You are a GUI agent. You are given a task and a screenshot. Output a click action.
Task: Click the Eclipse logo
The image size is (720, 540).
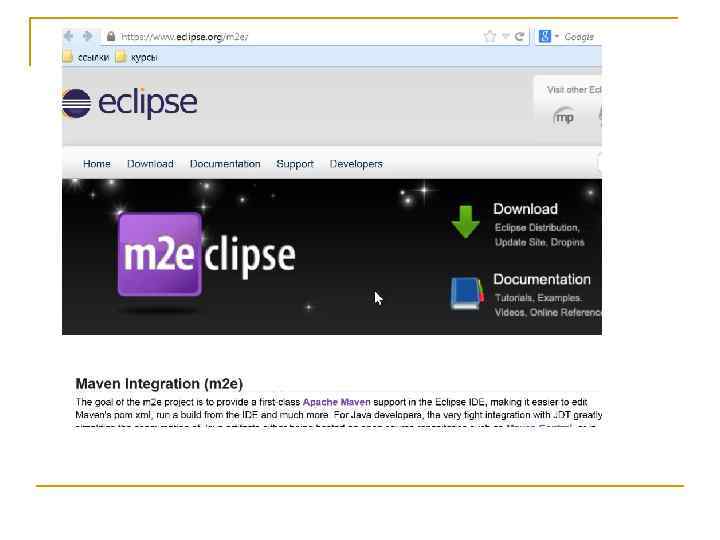(x=130, y=102)
